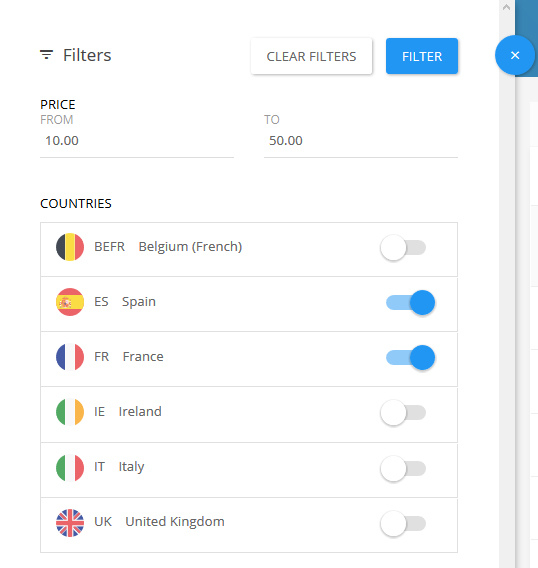Close the filter panel with the X button
The width and height of the screenshot is (538, 568).
point(515,55)
